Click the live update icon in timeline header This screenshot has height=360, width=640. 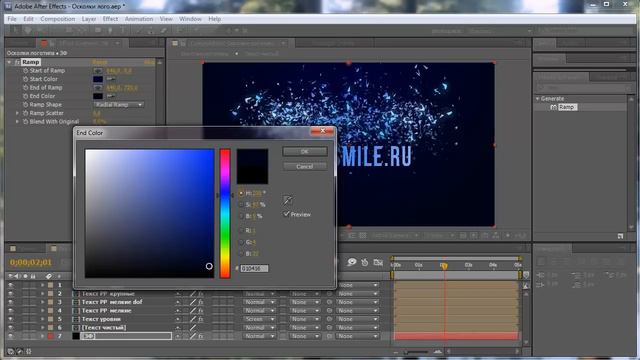click(351, 262)
